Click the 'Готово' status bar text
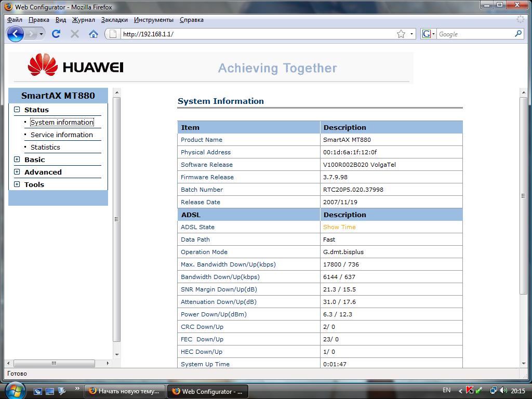Image resolution: width=532 pixels, height=399 pixels. pos(17,373)
